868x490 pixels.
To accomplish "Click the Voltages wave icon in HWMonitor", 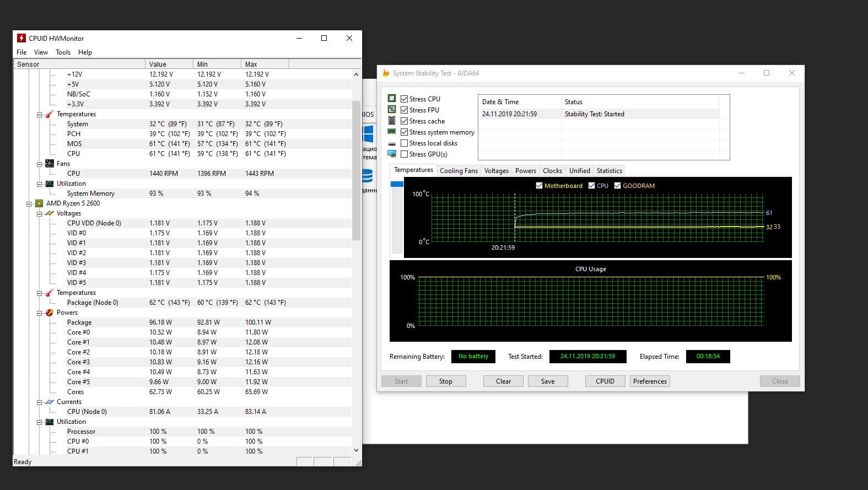I will click(50, 213).
